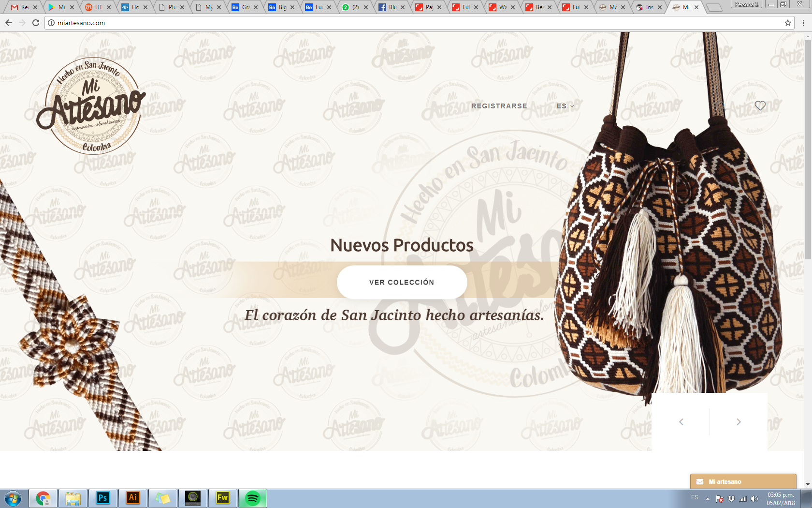The image size is (812, 508).
Task: Click the tagline 'El corazón de San Jacinto hecho artesanías.'
Action: [394, 315]
